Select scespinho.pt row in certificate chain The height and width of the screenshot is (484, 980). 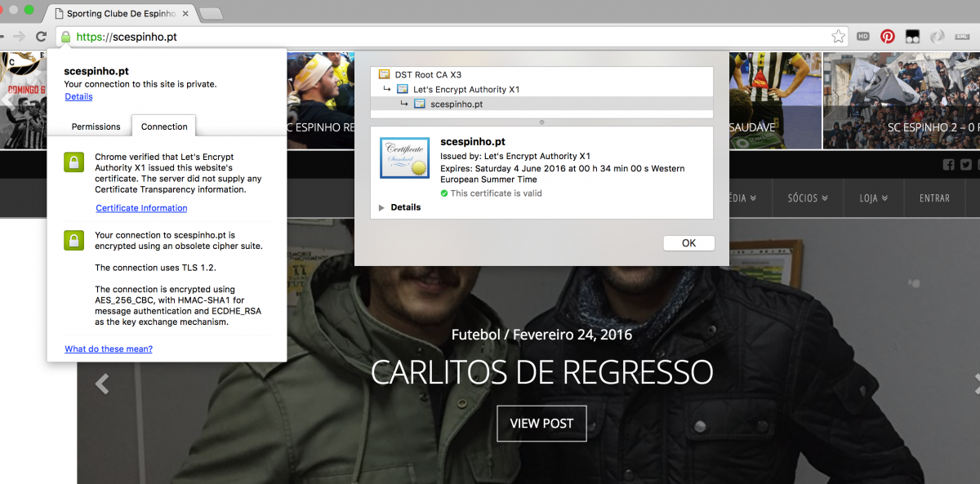point(541,104)
